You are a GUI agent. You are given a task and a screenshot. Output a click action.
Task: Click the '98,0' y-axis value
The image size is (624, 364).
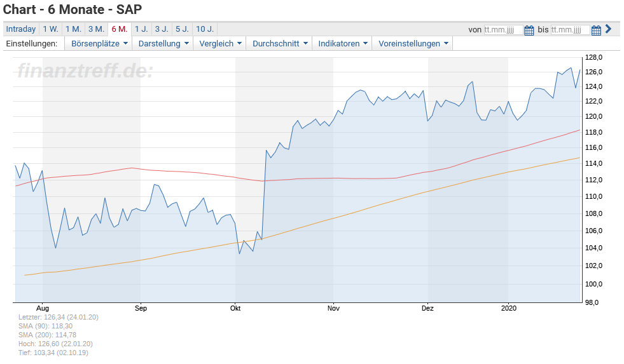(592, 303)
